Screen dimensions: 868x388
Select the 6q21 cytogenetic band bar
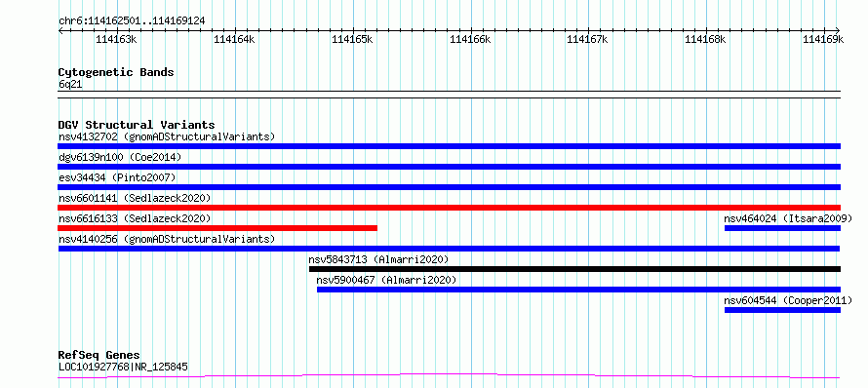pyautogui.click(x=449, y=95)
